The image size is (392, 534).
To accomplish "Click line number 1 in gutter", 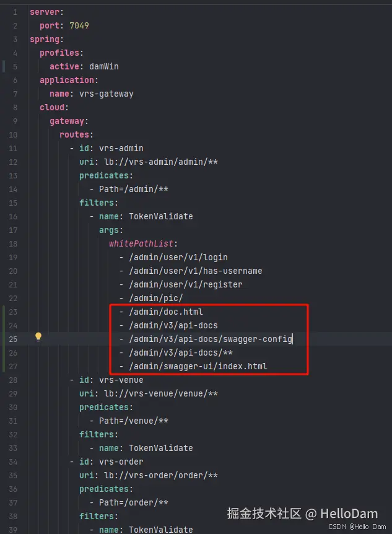I will [x=15, y=12].
